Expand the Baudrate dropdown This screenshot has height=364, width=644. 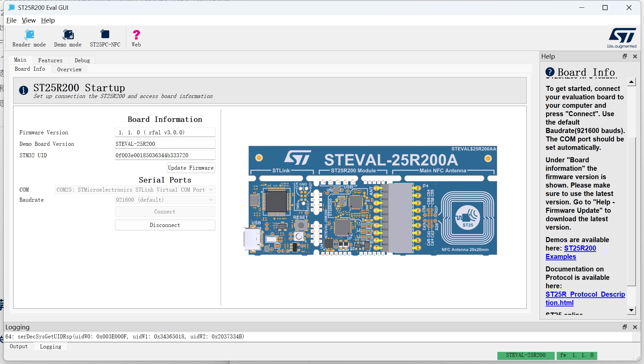coord(165,200)
